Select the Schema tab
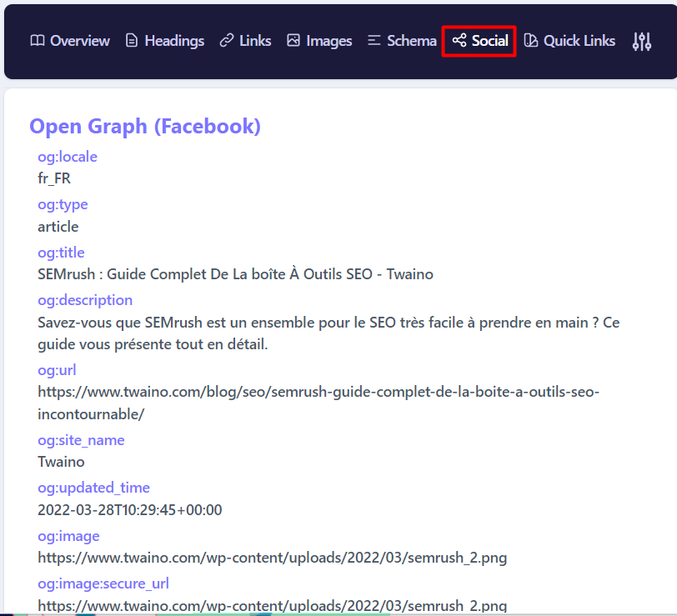The width and height of the screenshot is (677, 616). pos(402,41)
